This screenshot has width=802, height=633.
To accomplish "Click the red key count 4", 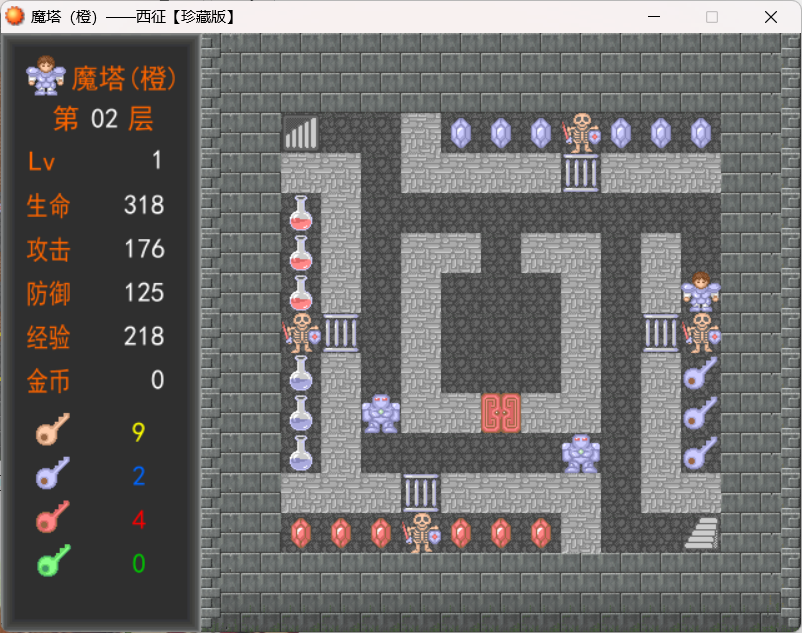I will (x=139, y=519).
